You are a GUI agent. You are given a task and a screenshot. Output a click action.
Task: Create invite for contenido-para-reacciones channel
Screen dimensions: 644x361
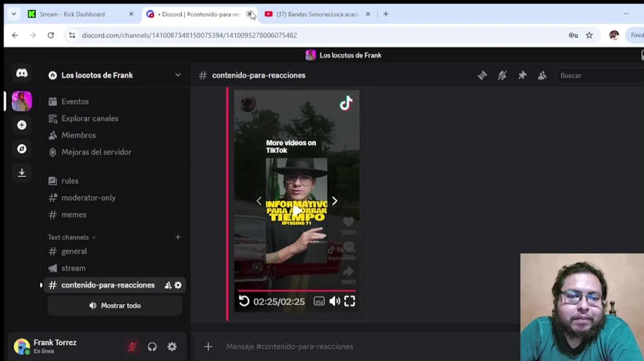[168, 285]
